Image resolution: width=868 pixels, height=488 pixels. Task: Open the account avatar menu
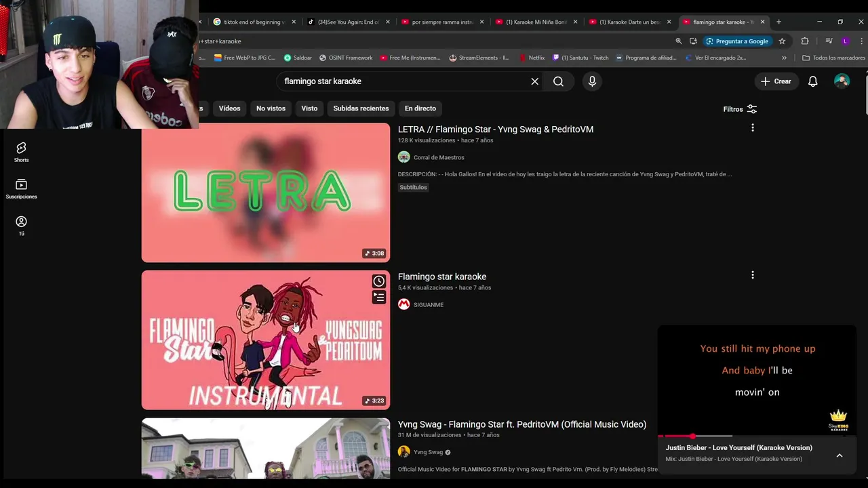pos(842,81)
